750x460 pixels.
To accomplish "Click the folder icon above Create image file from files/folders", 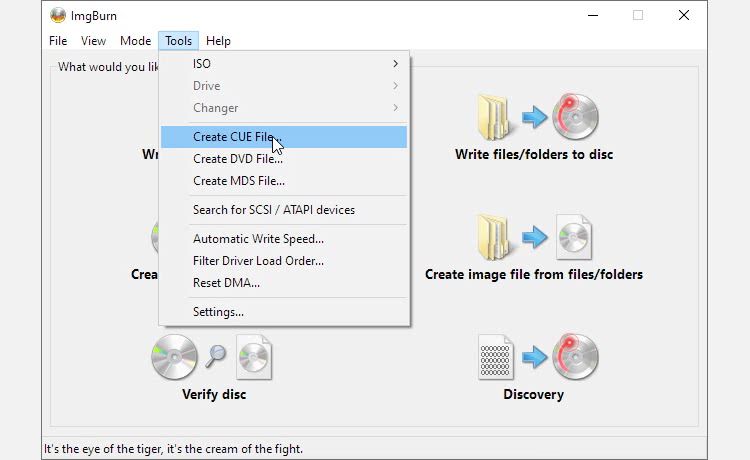I will click(x=494, y=237).
